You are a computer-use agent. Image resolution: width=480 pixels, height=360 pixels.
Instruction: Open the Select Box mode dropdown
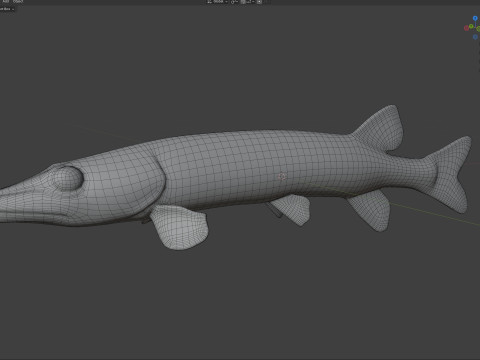pos(7,9)
